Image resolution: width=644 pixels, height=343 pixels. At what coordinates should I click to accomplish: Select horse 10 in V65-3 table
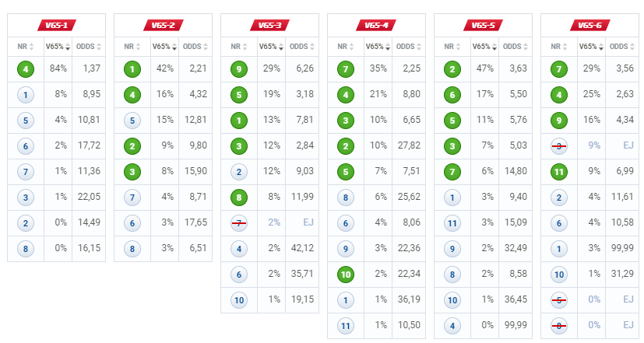[239, 300]
